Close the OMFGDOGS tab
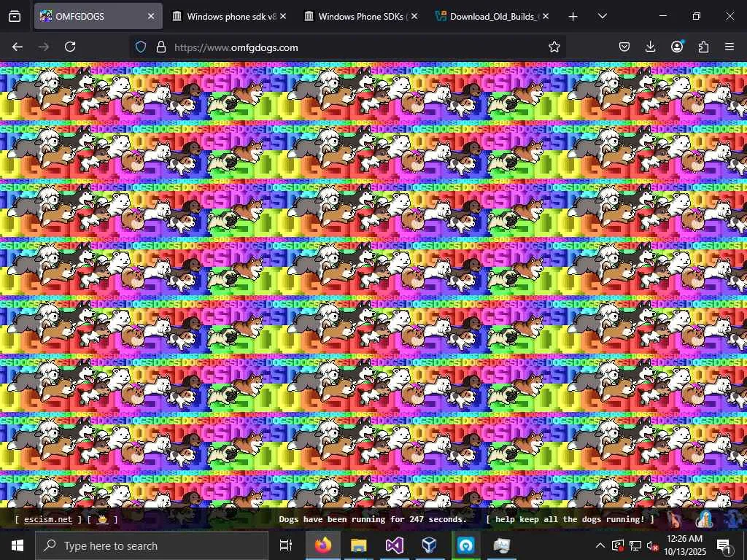 [x=151, y=16]
